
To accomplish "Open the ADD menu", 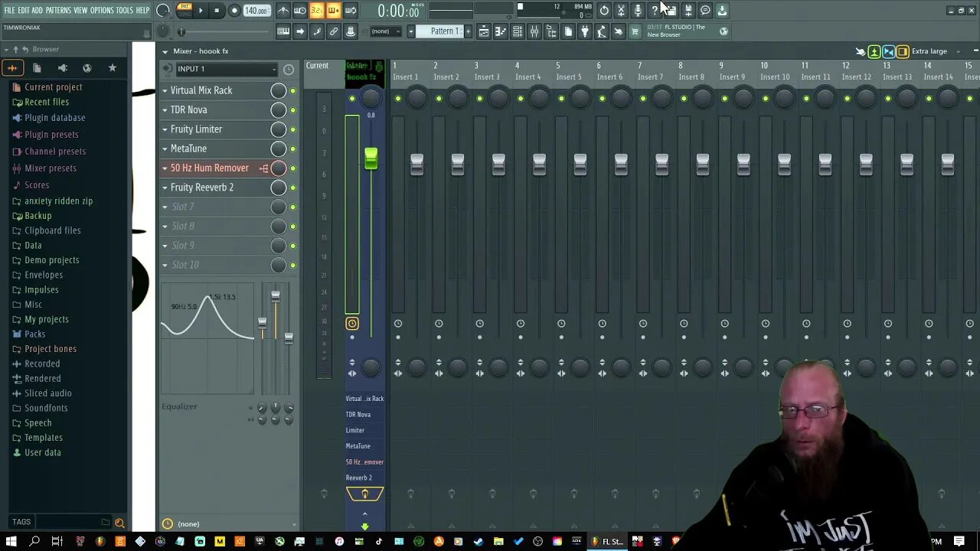I will 37,10.
